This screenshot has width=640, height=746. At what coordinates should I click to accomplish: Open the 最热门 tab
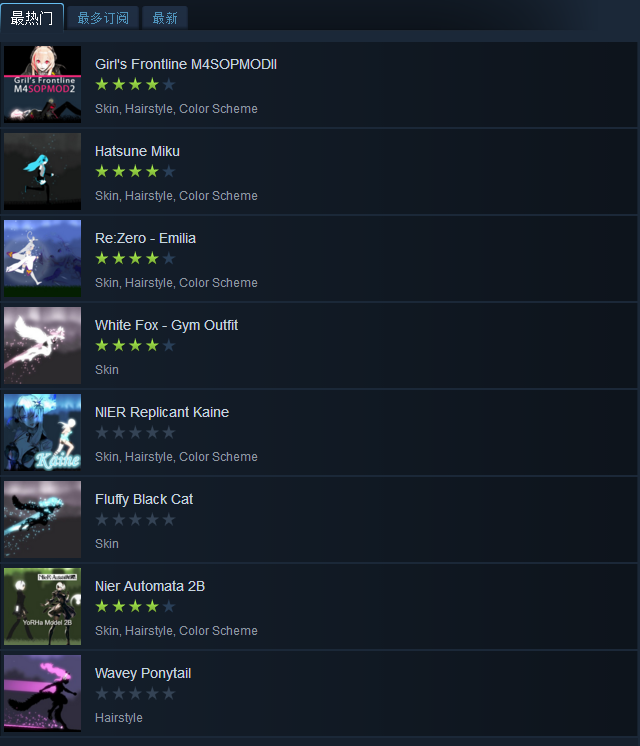point(32,18)
